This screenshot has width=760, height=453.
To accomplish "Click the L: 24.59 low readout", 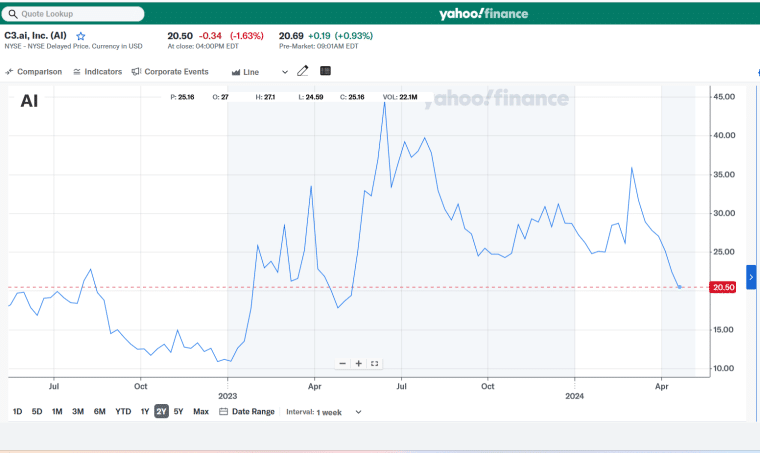I will point(311,97).
